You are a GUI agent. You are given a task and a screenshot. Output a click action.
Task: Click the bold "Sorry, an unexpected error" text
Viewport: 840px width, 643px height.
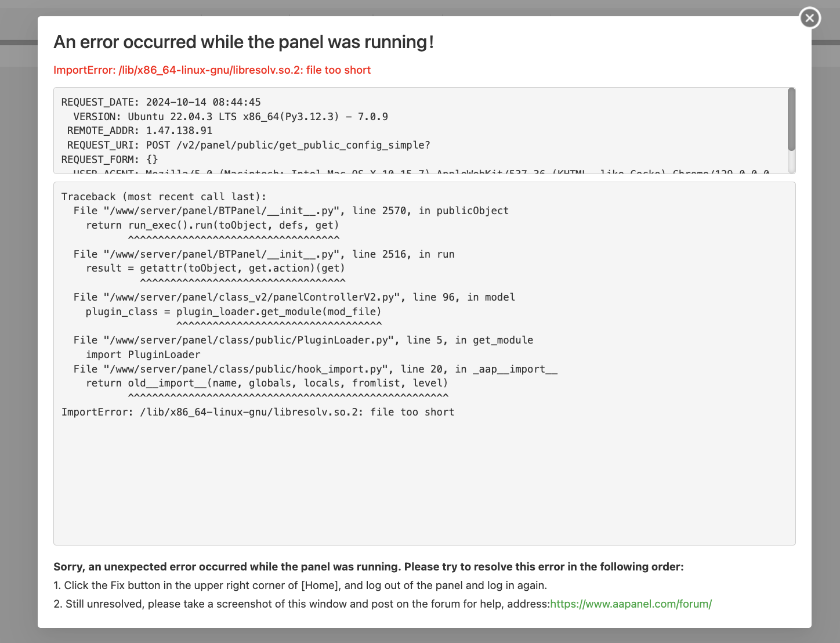[368, 567]
